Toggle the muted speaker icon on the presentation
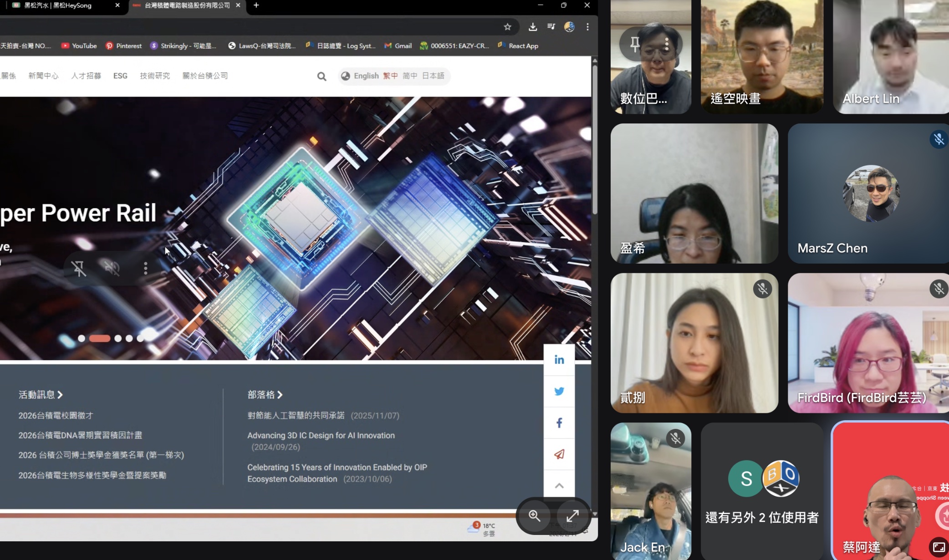 [112, 268]
